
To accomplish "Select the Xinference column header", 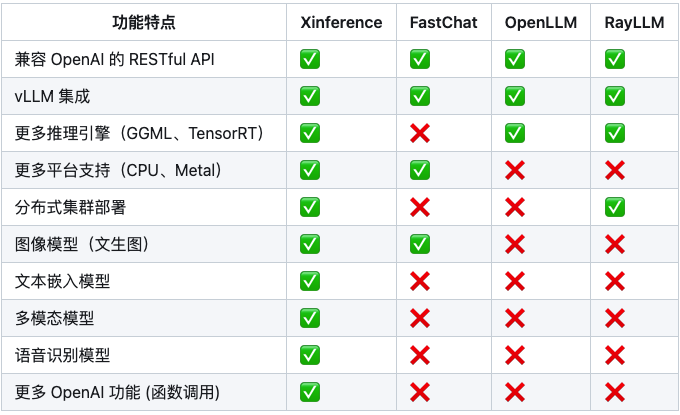I will pos(341,23).
